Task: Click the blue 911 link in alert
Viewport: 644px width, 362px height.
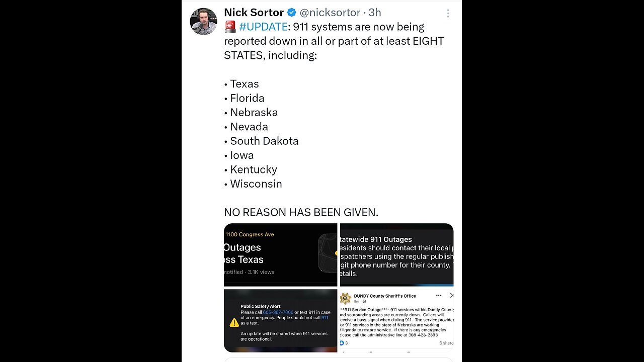Action: click(x=325, y=318)
